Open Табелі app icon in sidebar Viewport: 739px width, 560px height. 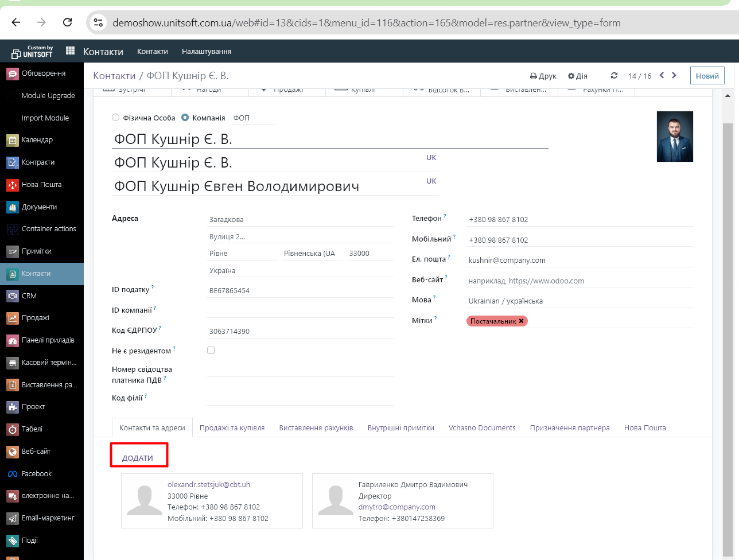click(13, 429)
